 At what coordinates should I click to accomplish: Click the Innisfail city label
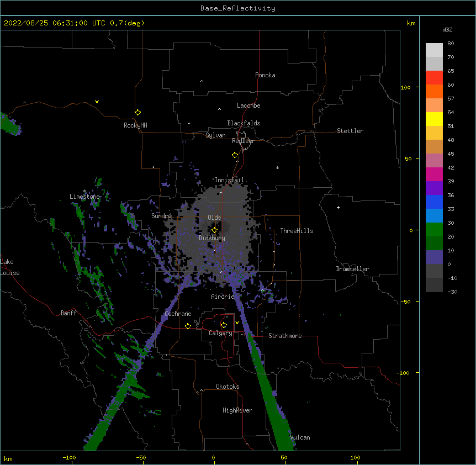(229, 180)
